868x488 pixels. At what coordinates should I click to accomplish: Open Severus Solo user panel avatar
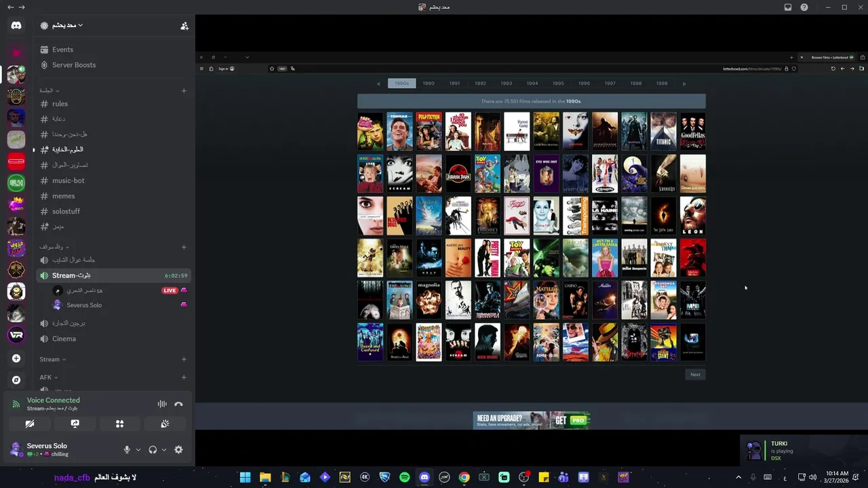coord(15,449)
